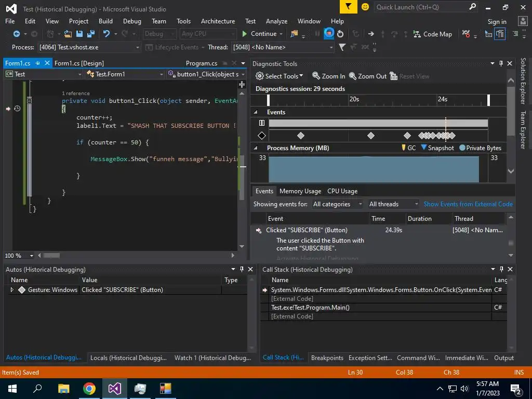Click the right timeline selection handle
The width and height of the screenshot is (532, 399).
488,100
